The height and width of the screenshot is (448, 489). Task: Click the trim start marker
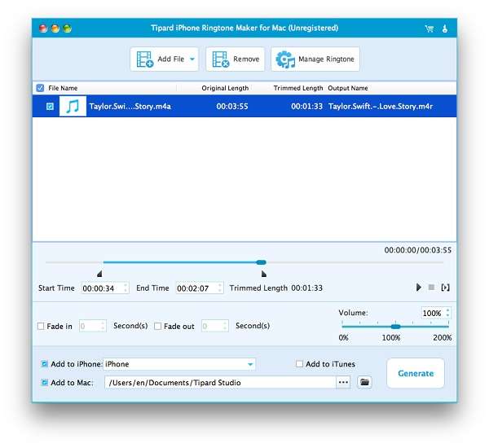click(x=99, y=274)
